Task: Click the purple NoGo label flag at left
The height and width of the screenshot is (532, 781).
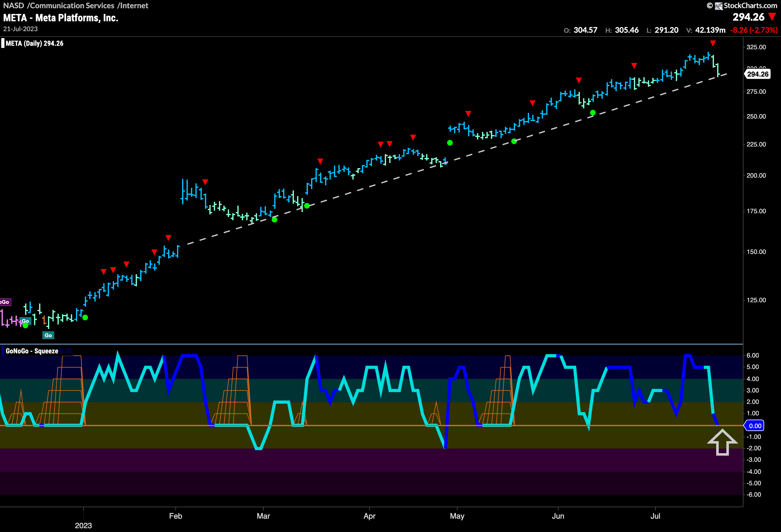Action: (x=5, y=302)
